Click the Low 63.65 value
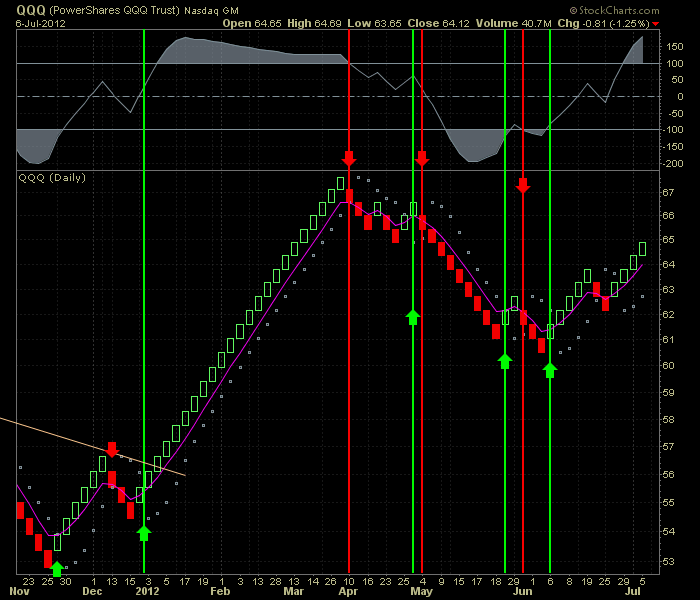This screenshot has width=700, height=600. [374, 23]
